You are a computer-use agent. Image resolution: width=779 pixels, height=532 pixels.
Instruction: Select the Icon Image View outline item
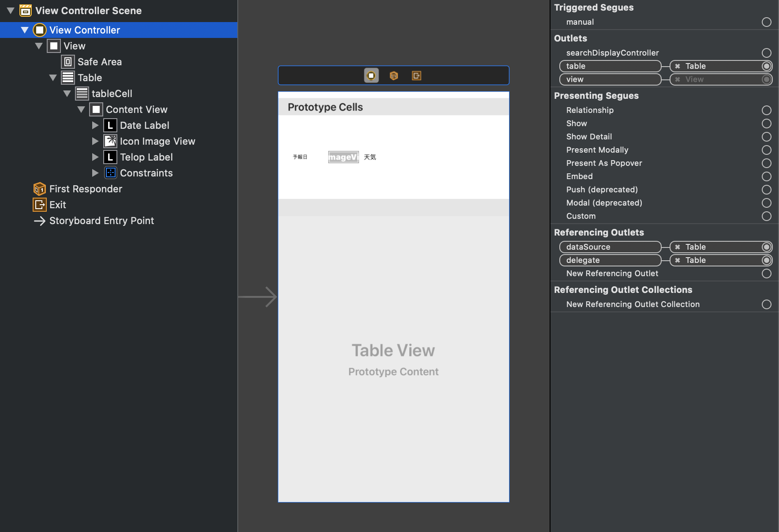coord(157,141)
